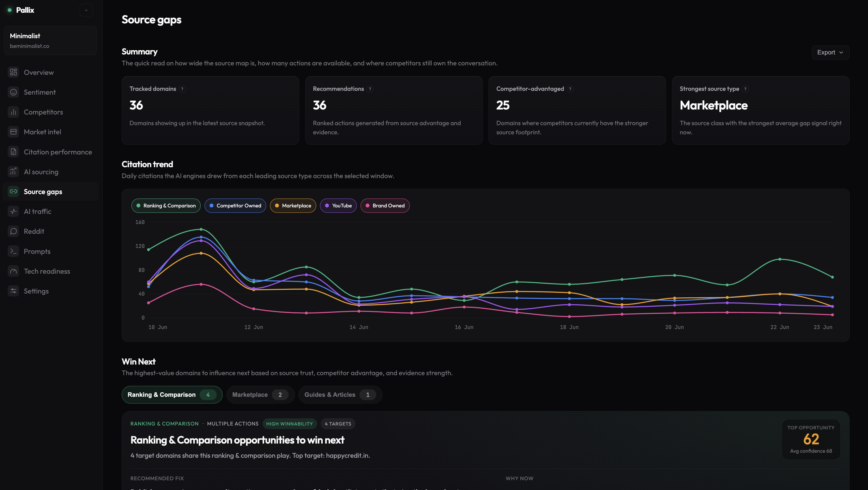This screenshot has width=868, height=490.
Task: Open Prompts in the sidebar
Action: pos(50,251)
